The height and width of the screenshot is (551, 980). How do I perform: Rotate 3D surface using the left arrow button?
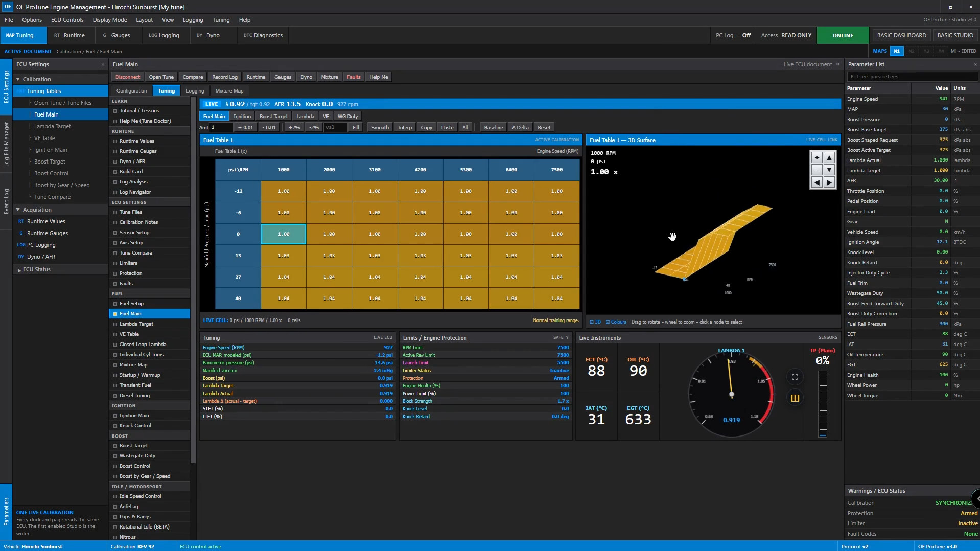tap(816, 182)
